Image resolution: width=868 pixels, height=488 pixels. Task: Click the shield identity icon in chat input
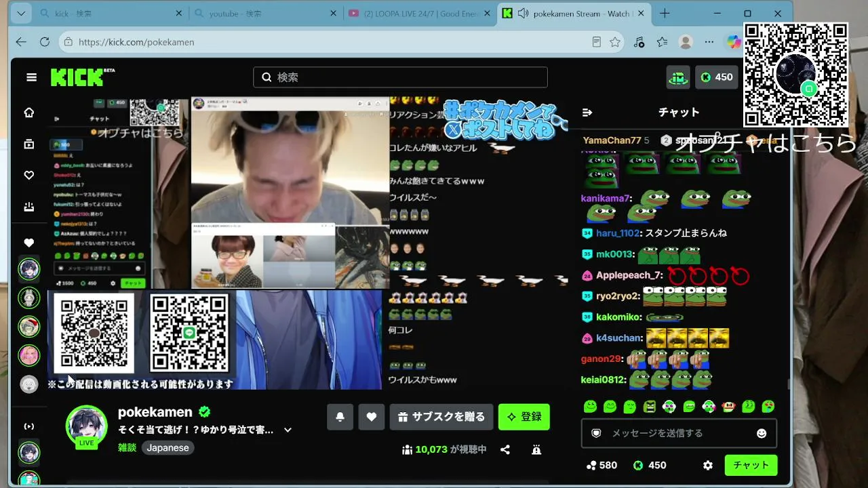tap(596, 433)
